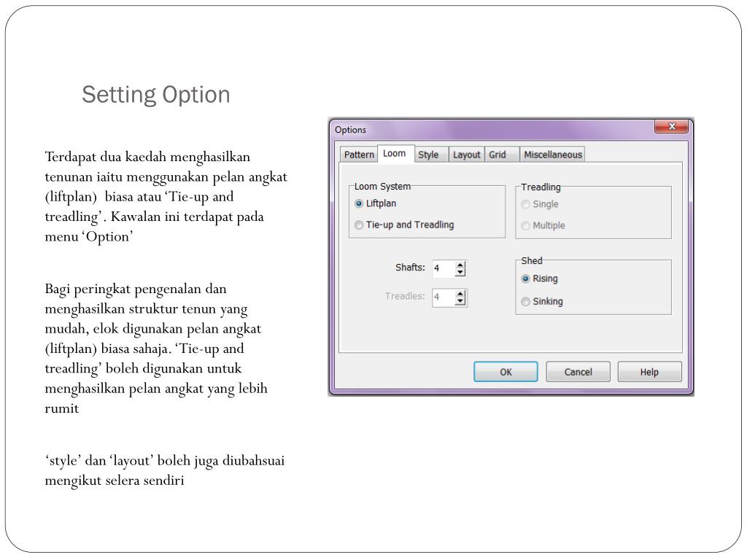Click inside the Shafts value field
The width and height of the screenshot is (747, 560).
tap(444, 268)
